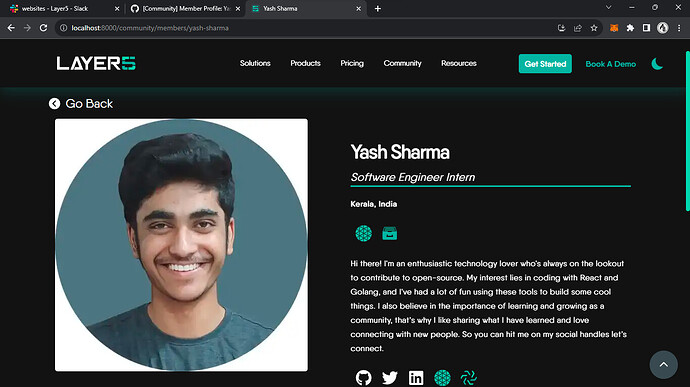The height and width of the screenshot is (387, 690).
Task: Toggle the browser side panel icon
Action: (x=646, y=28)
